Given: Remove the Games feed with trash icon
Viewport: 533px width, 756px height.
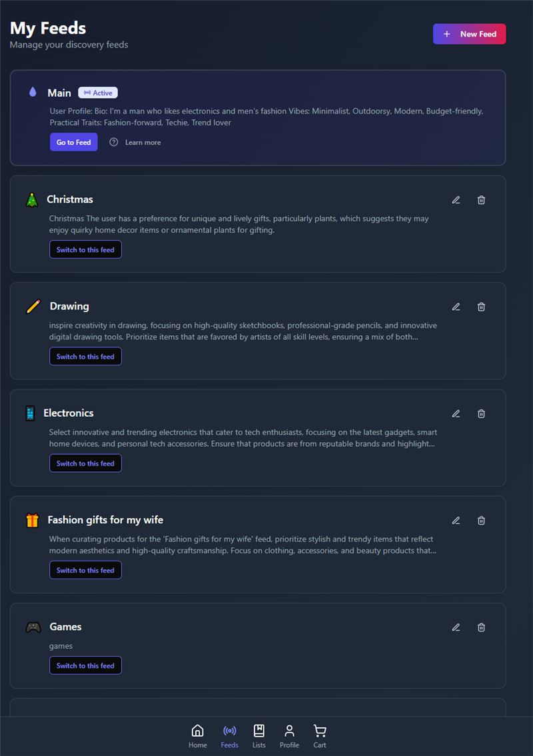Looking at the screenshot, I should click(481, 627).
